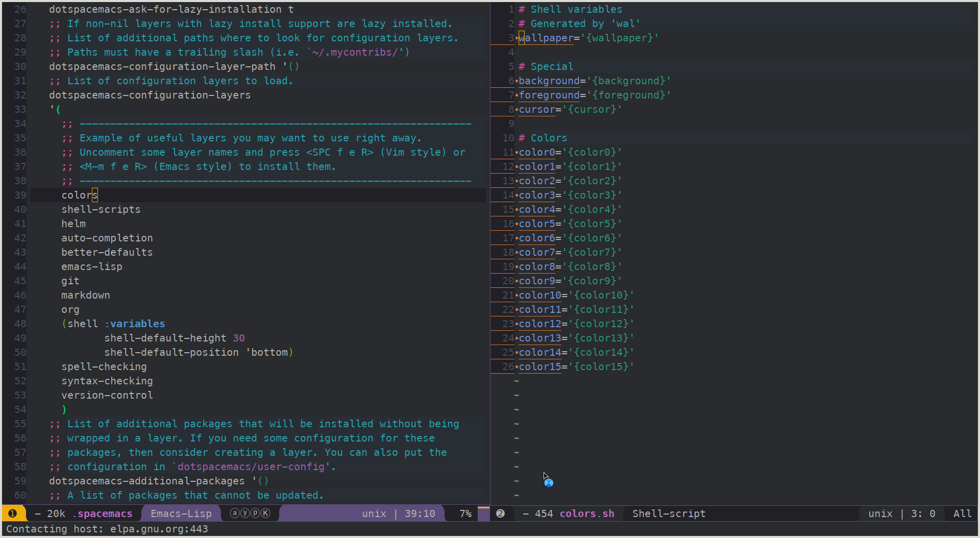The height and width of the screenshot is (538, 980).
Task: Click the 454 buffer size in right modeline
Action: (544, 513)
